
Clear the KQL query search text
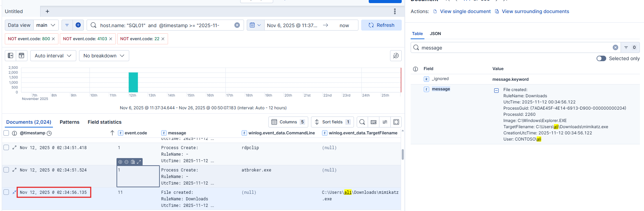(237, 25)
